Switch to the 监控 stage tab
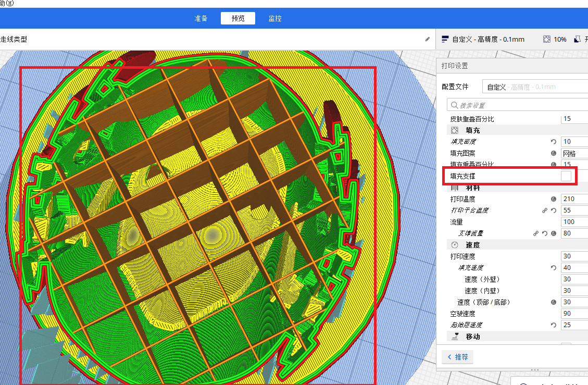Image resolution: width=588 pixels, height=385 pixels. click(x=275, y=18)
